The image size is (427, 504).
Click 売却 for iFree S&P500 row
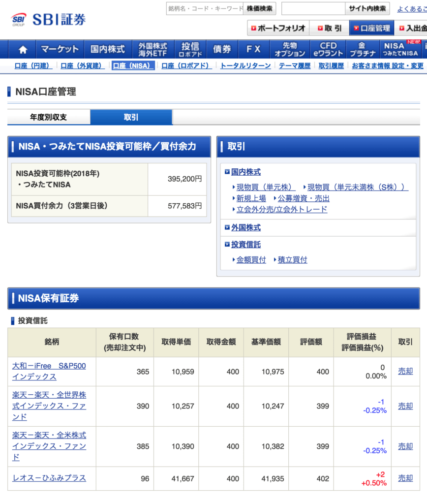click(x=405, y=371)
